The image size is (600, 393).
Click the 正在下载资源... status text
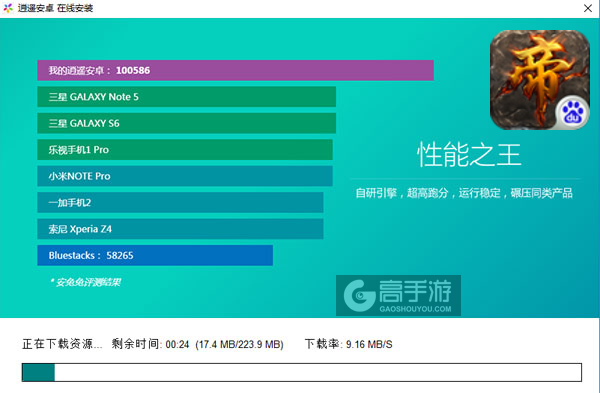tap(62, 344)
